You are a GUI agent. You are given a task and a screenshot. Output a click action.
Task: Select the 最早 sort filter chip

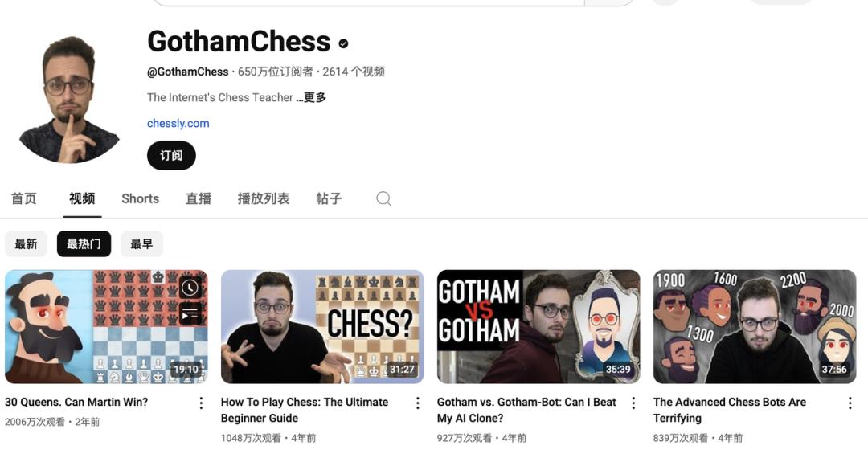coord(141,244)
